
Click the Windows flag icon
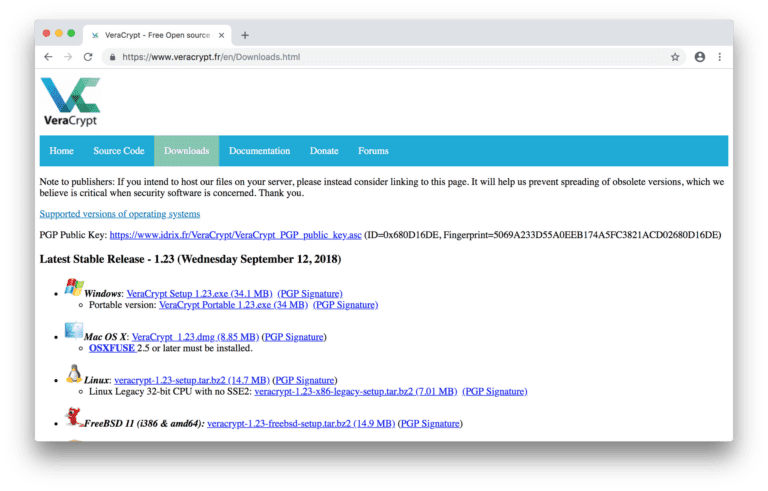tap(74, 287)
